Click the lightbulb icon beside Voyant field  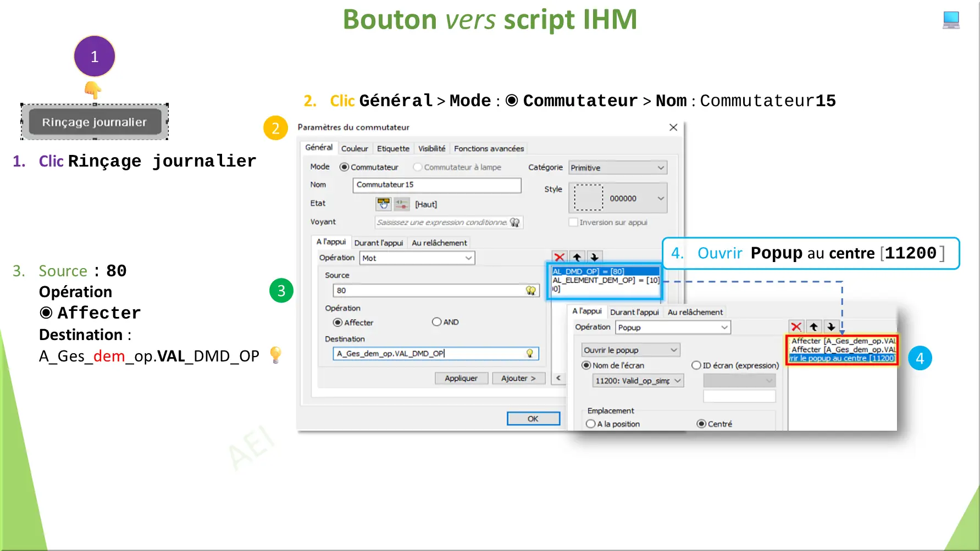coord(515,222)
